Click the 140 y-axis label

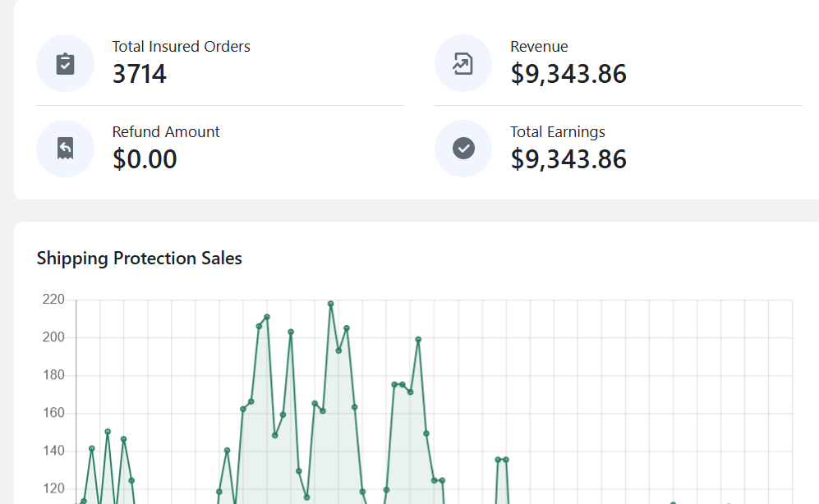[x=53, y=451]
